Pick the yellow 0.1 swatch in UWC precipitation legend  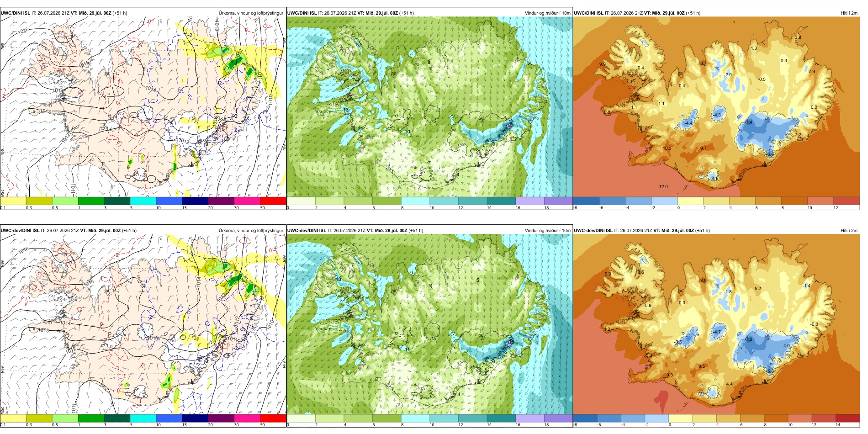click(x=13, y=201)
